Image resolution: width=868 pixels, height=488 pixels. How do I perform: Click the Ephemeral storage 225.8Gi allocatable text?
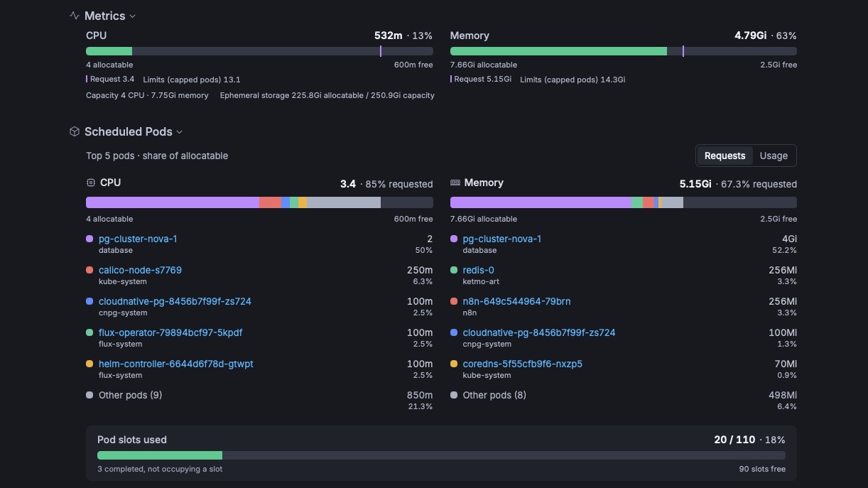click(327, 95)
